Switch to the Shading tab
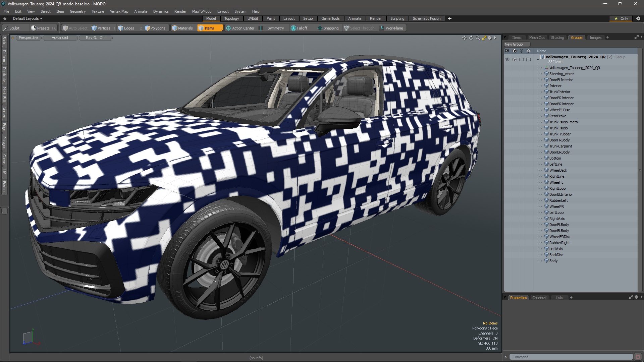 click(557, 38)
